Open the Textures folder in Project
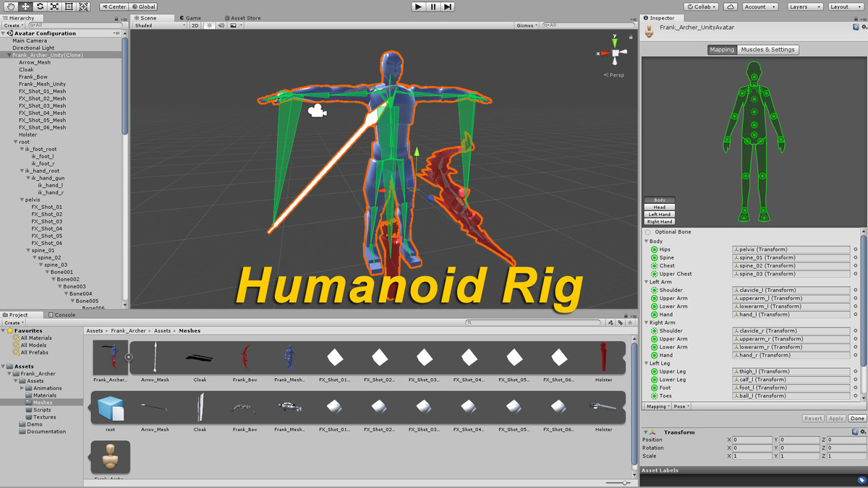 (x=44, y=417)
